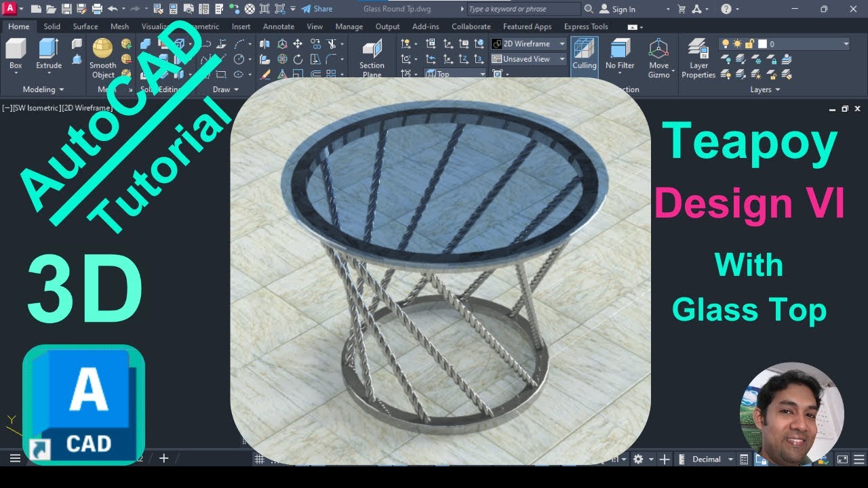The width and height of the screenshot is (868, 488).
Task: Click in the keyword search field
Action: pos(523,9)
